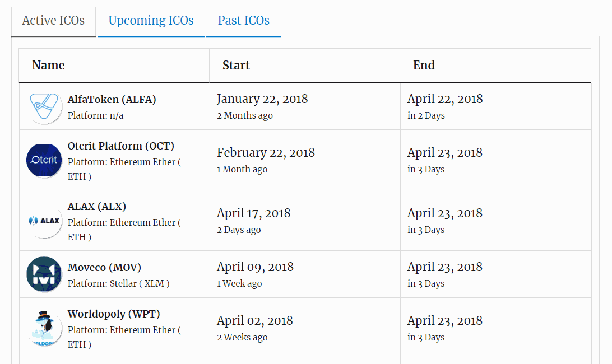
Task: Sort by the Name column header
Action: pyautogui.click(x=48, y=66)
